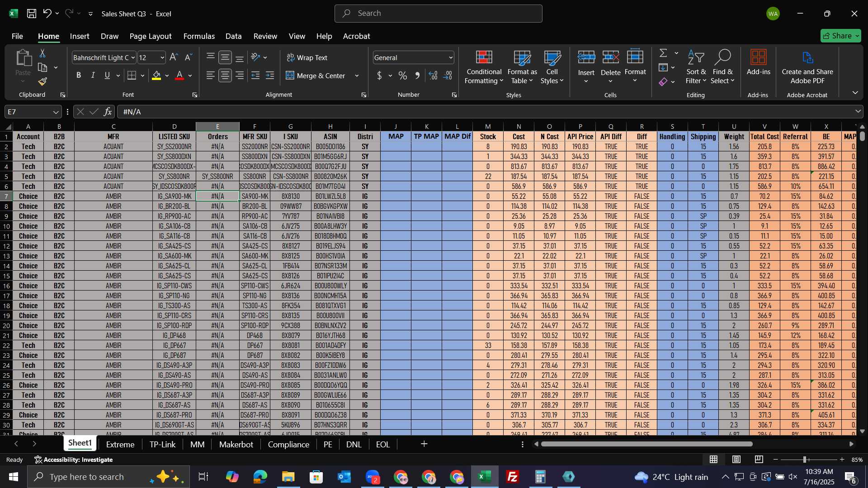
Task: Toggle Align Left
Action: 211,75
